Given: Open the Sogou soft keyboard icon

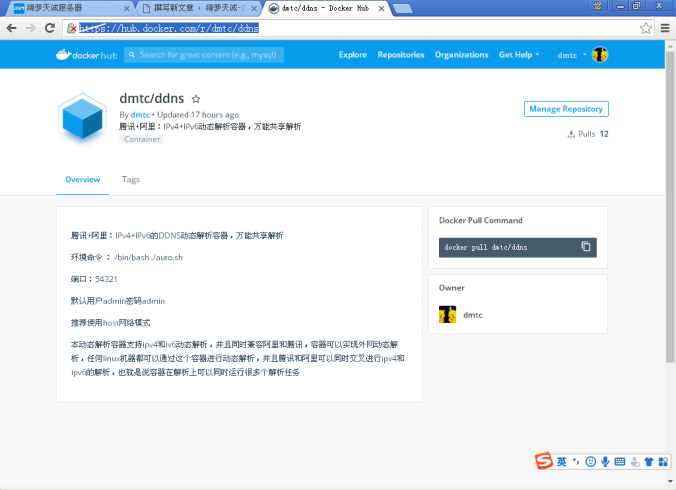Looking at the screenshot, I should point(620,461).
